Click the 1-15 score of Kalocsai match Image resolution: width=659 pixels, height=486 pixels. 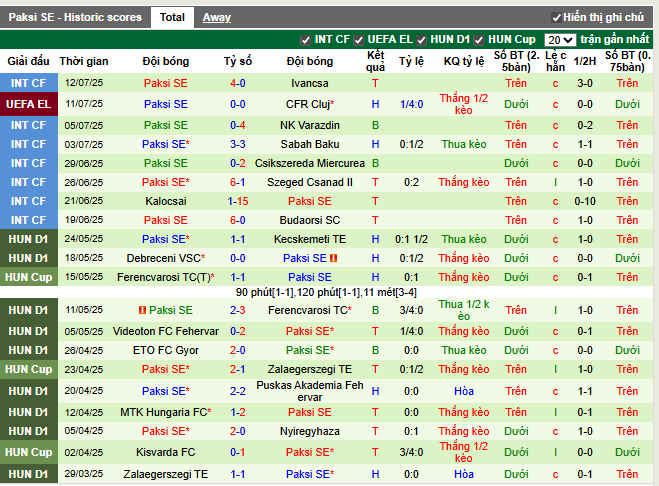point(237,201)
